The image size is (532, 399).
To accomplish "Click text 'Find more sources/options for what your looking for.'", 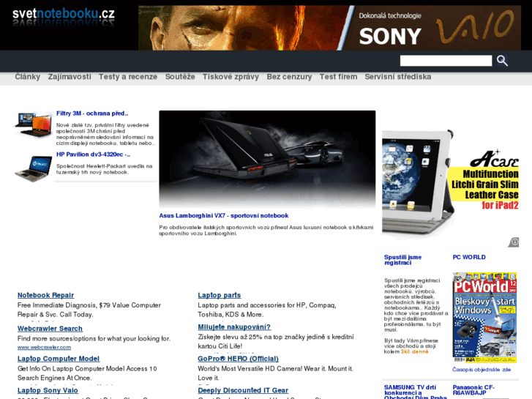I will click(x=94, y=338).
